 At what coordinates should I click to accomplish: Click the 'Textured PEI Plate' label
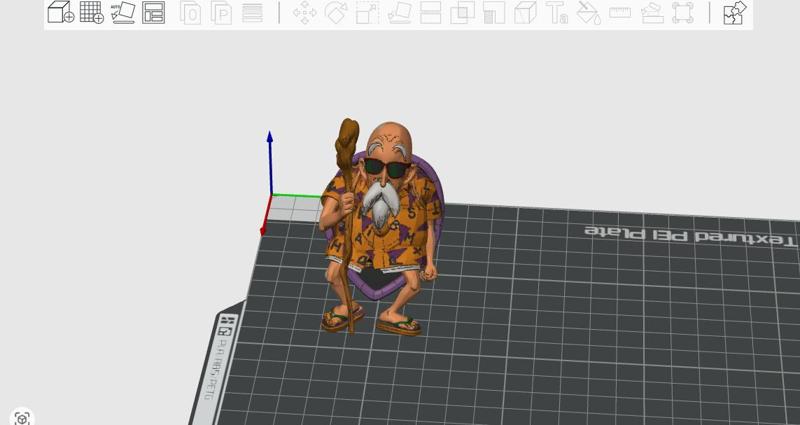point(690,235)
